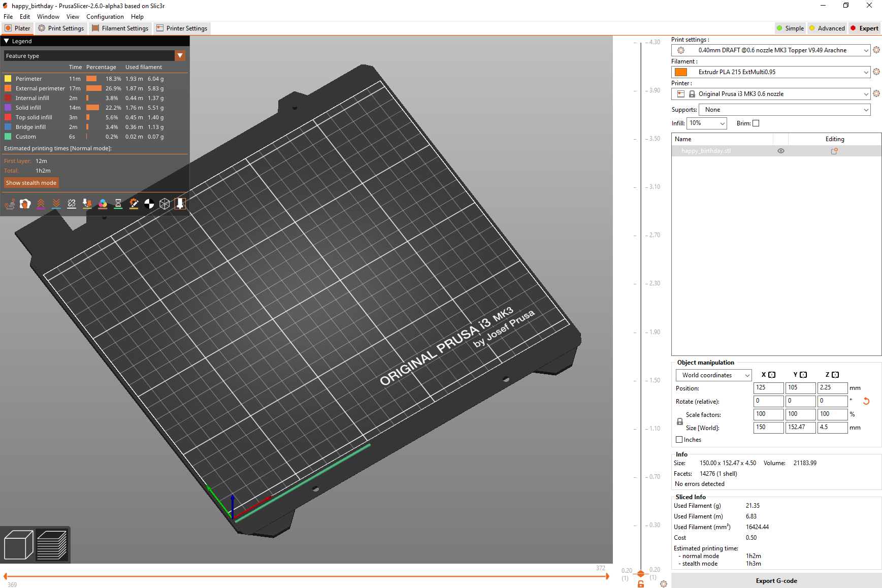This screenshot has width=882, height=588.
Task: Select Expert mode
Action: (864, 28)
